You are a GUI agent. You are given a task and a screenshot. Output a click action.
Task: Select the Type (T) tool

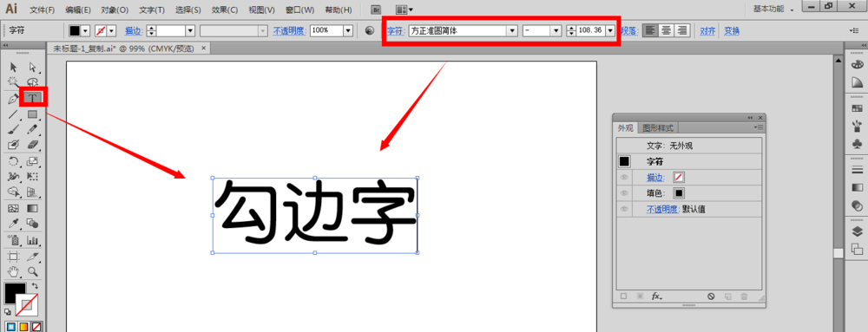33,98
